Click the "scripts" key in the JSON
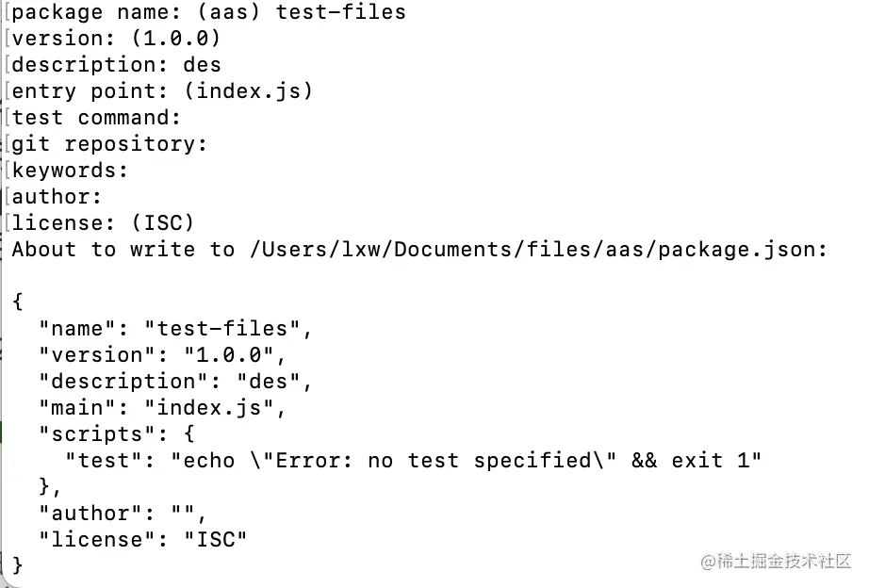The height and width of the screenshot is (588, 869). point(90,434)
